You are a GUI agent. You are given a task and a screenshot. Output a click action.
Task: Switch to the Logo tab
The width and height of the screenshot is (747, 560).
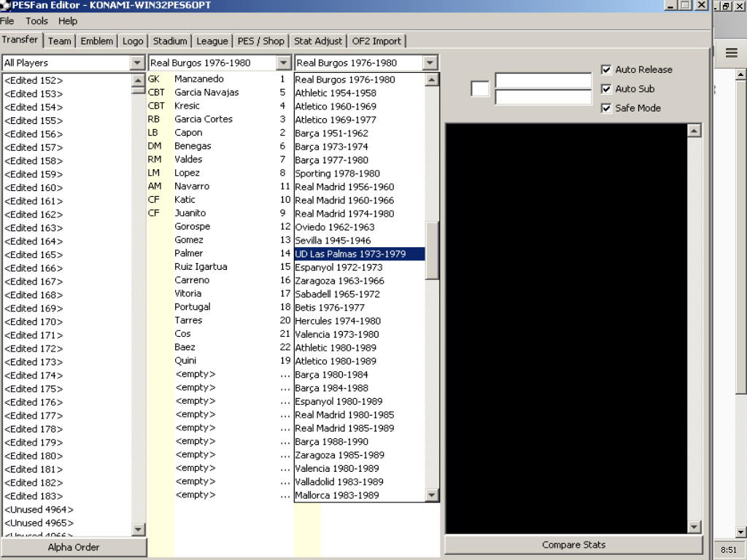click(x=133, y=41)
